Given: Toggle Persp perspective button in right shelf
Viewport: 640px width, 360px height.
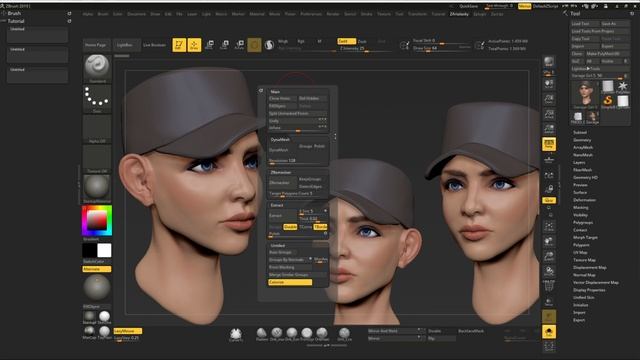Looking at the screenshot, I should (549, 144).
